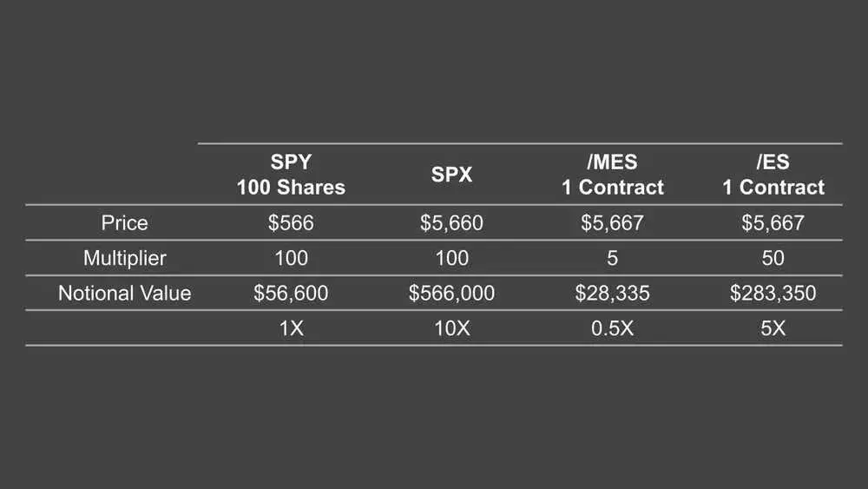Viewport: 868px width, 489px height.
Task: Click the $56,600 notional value
Action: (x=291, y=293)
